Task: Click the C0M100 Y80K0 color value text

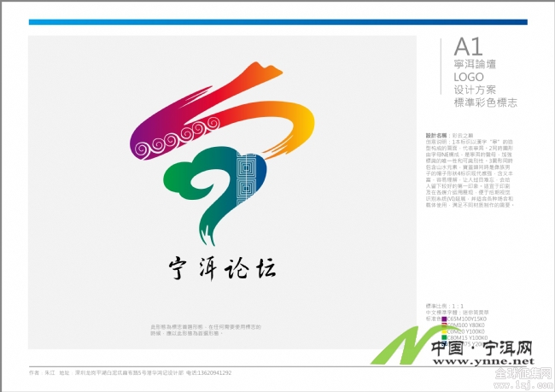Action: click(466, 325)
